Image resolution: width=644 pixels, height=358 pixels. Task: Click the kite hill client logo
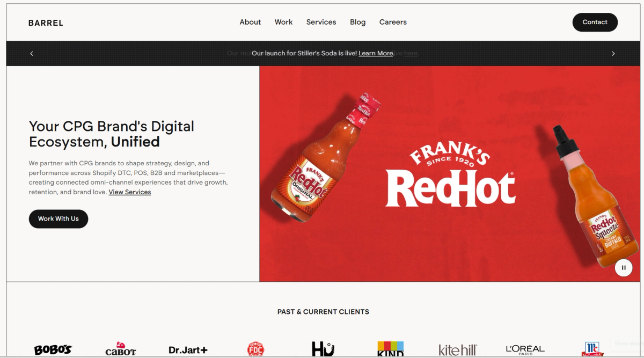pos(458,350)
